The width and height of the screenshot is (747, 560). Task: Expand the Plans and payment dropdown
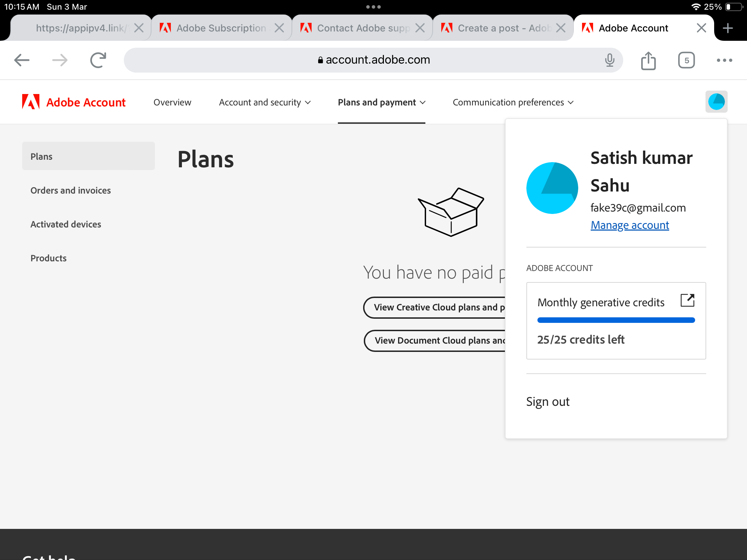tap(381, 102)
